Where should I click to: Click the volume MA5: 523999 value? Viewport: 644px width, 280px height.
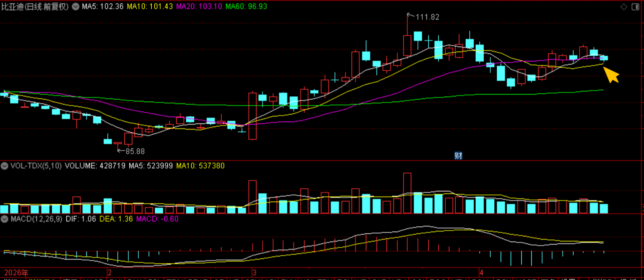(151, 165)
